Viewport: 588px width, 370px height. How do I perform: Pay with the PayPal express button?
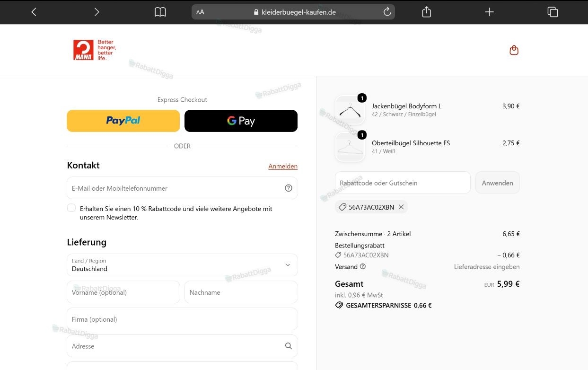pyautogui.click(x=123, y=121)
